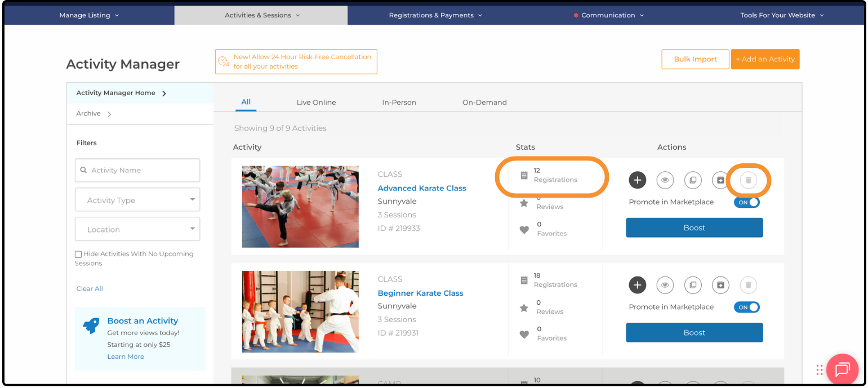Click the reviews star icon for Beginner Karate Class

(524, 307)
